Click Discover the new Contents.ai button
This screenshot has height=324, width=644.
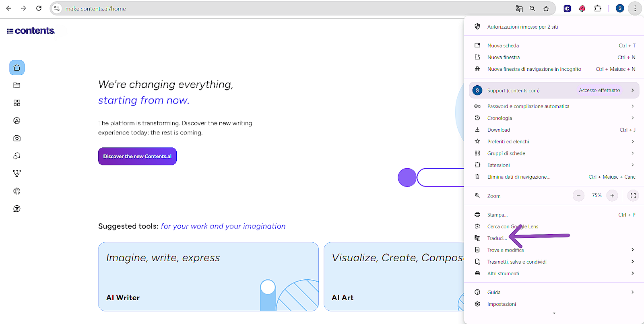tap(137, 156)
